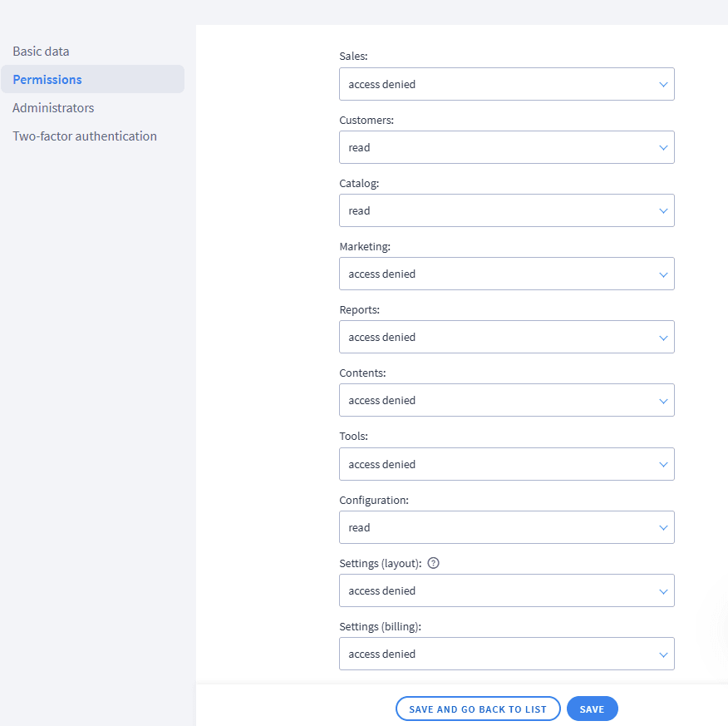This screenshot has width=728, height=726.
Task: Open the Settings (layout) dropdown
Action: 506,590
